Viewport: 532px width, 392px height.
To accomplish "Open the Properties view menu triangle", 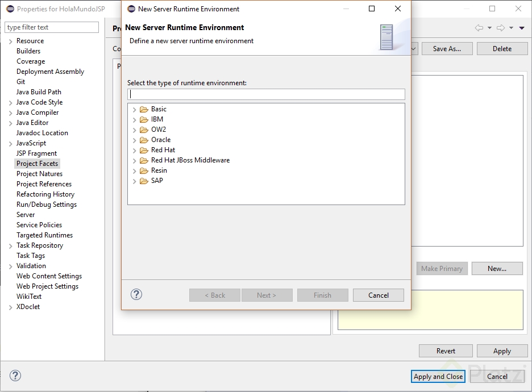I will pos(522,28).
